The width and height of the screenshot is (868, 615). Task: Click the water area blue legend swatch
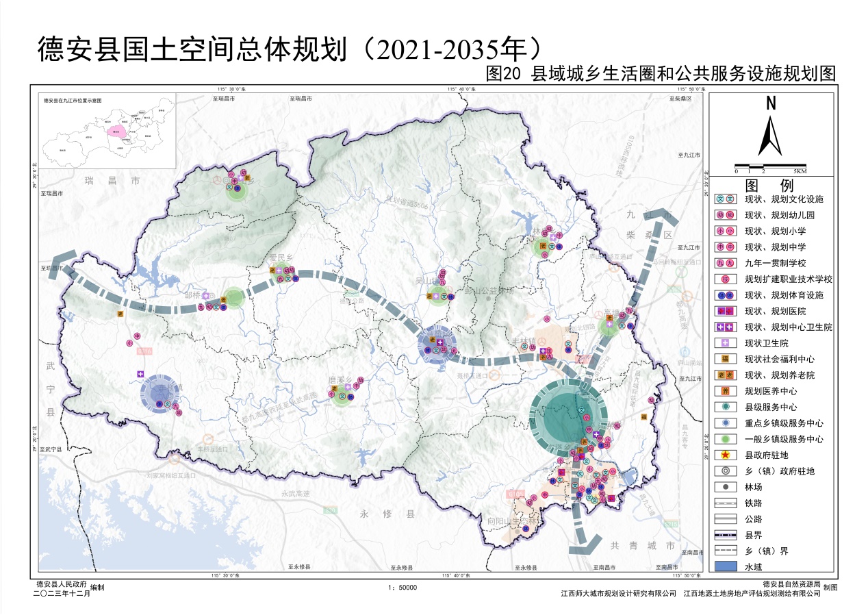pyautogui.click(x=725, y=566)
